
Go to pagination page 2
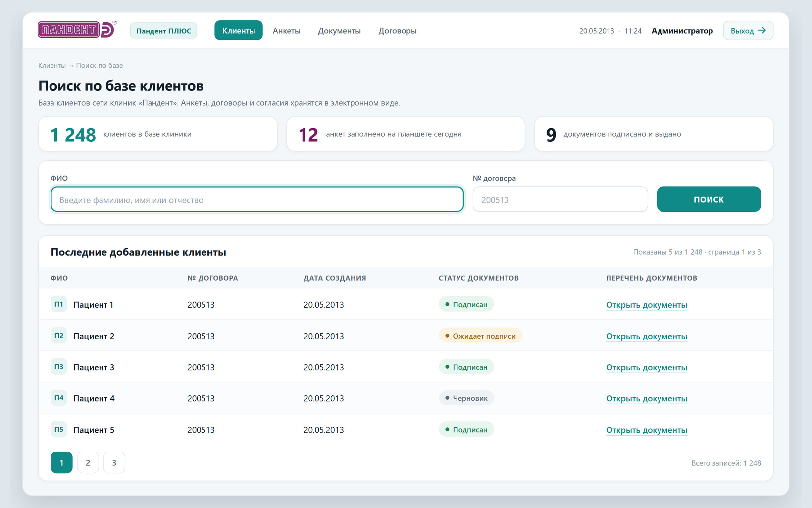point(88,462)
